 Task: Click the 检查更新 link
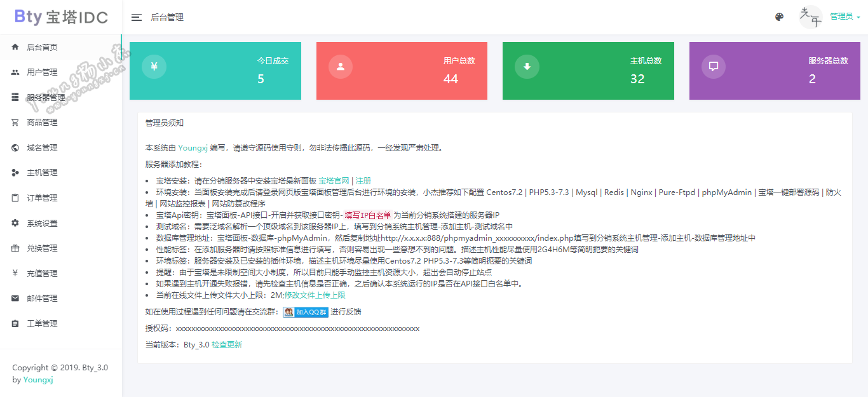[227, 345]
